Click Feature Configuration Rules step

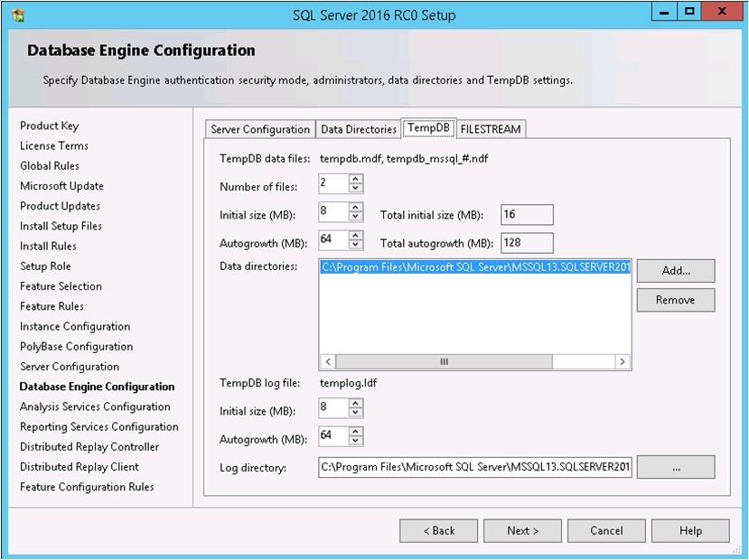coord(87,487)
